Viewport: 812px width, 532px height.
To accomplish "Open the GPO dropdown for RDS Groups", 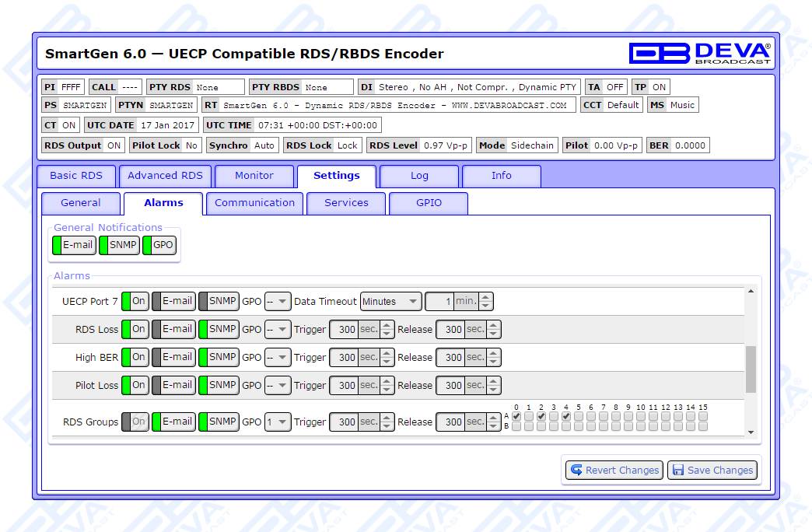I will coord(278,422).
